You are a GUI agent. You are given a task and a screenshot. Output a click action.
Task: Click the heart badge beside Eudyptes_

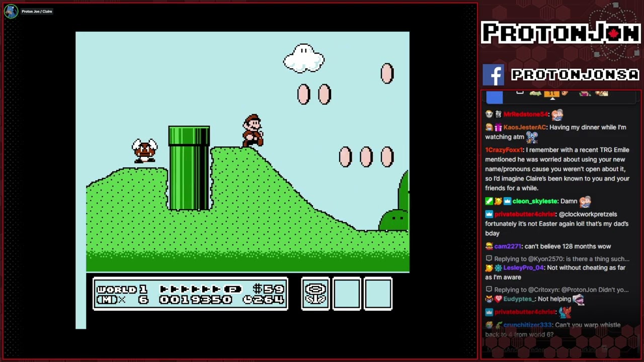[x=498, y=299]
